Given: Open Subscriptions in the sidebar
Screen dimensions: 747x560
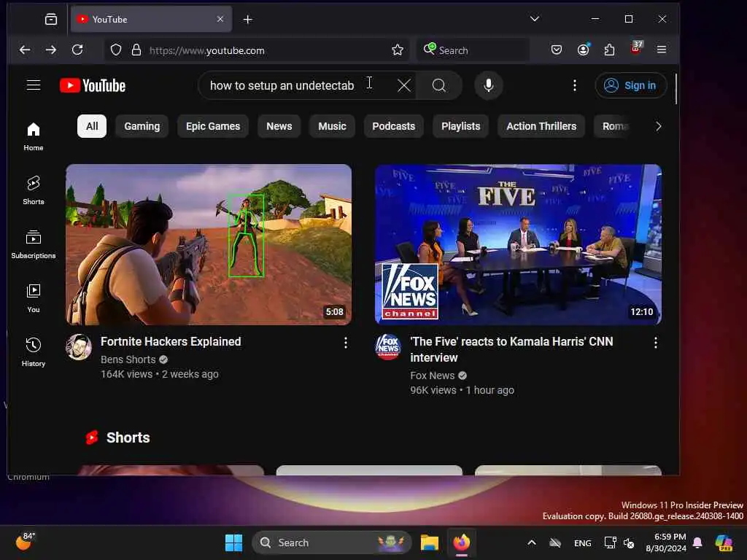Looking at the screenshot, I should tap(34, 244).
